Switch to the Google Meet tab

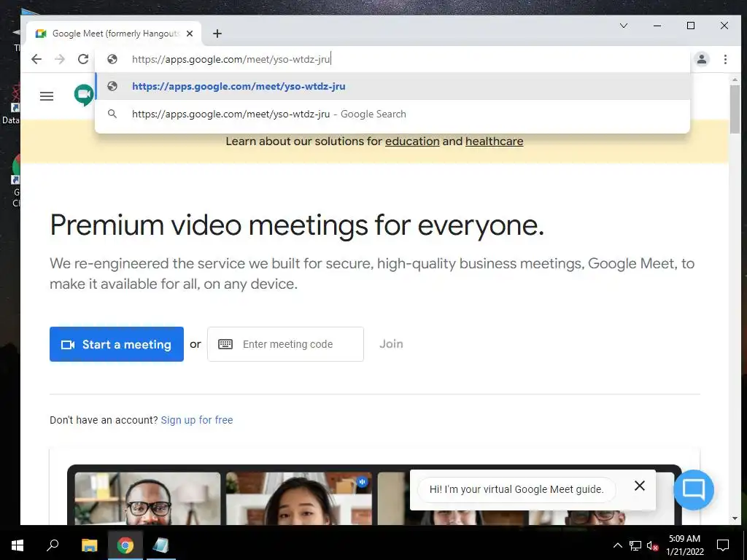[115, 34]
